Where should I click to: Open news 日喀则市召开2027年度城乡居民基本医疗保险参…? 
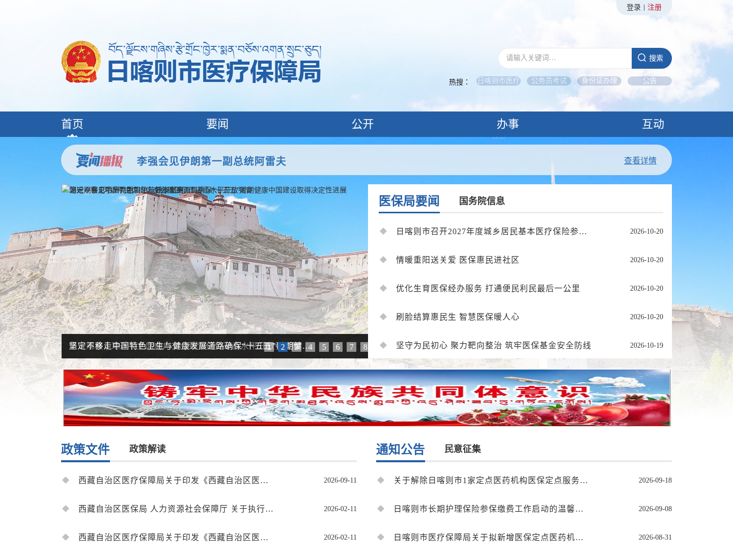[492, 231]
